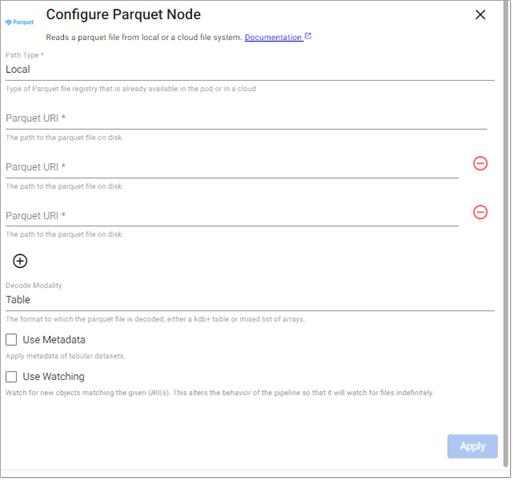Focus the second Parquet URI input field
Screen dimensions: 513x480
point(232,167)
